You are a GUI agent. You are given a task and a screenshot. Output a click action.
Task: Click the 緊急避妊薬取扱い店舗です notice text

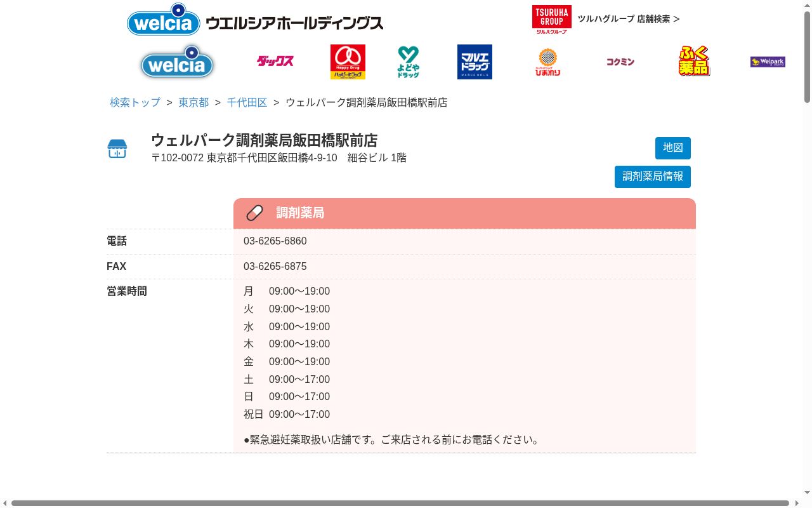[x=392, y=440]
